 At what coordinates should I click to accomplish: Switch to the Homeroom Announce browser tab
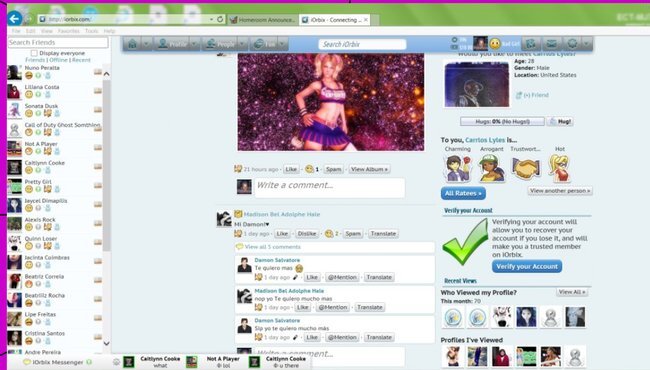coord(263,19)
